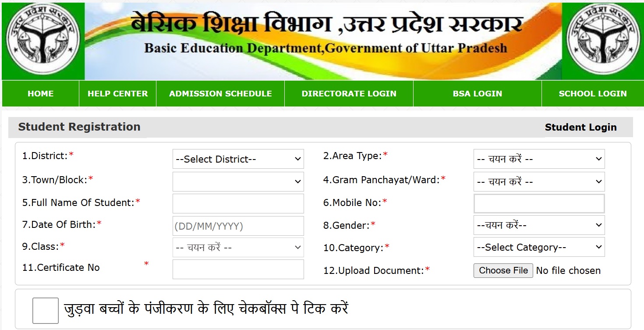Open the Town/Block dropdown
Image resolution: width=644 pixels, height=330 pixels.
click(x=238, y=181)
